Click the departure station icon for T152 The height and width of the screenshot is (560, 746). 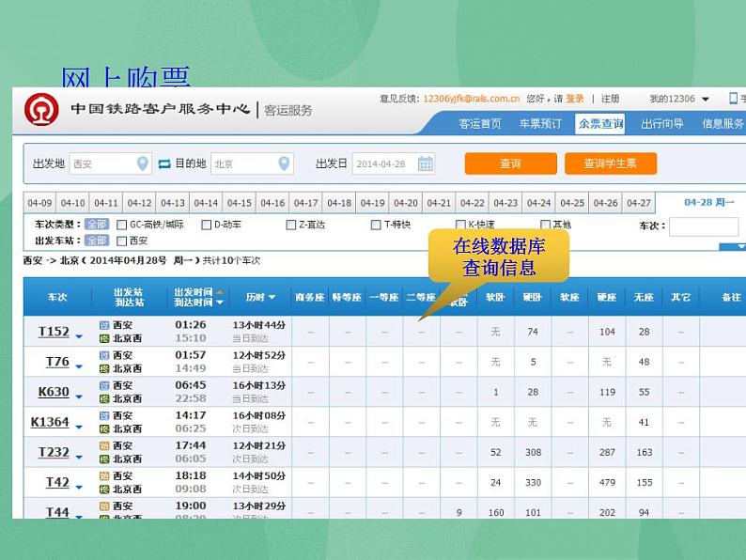click(105, 325)
